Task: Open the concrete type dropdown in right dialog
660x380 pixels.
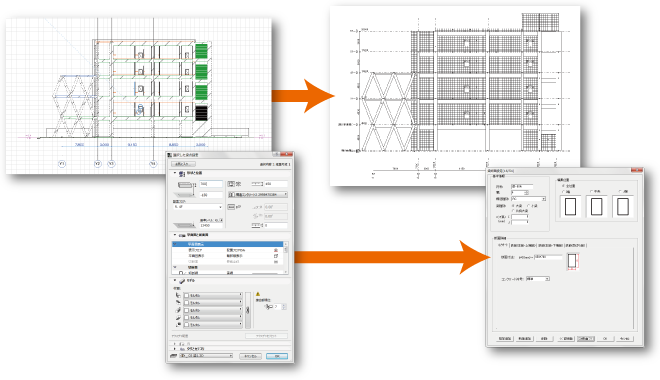Action: click(538, 279)
